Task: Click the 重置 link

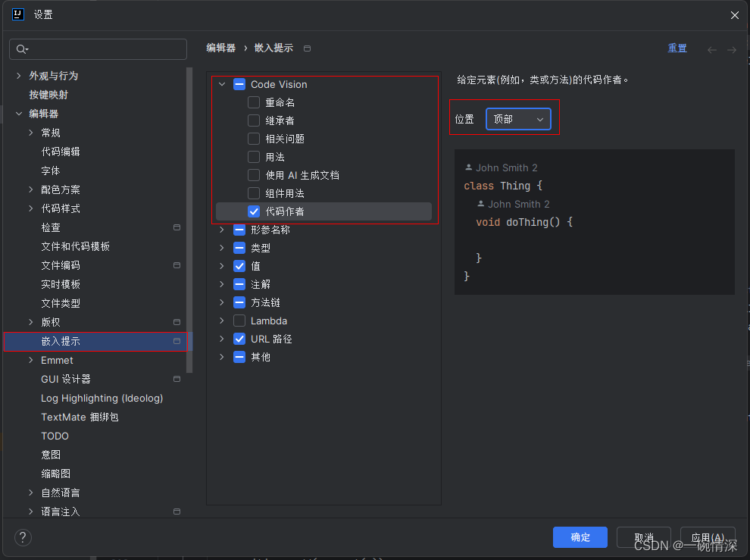Action: pos(677,48)
